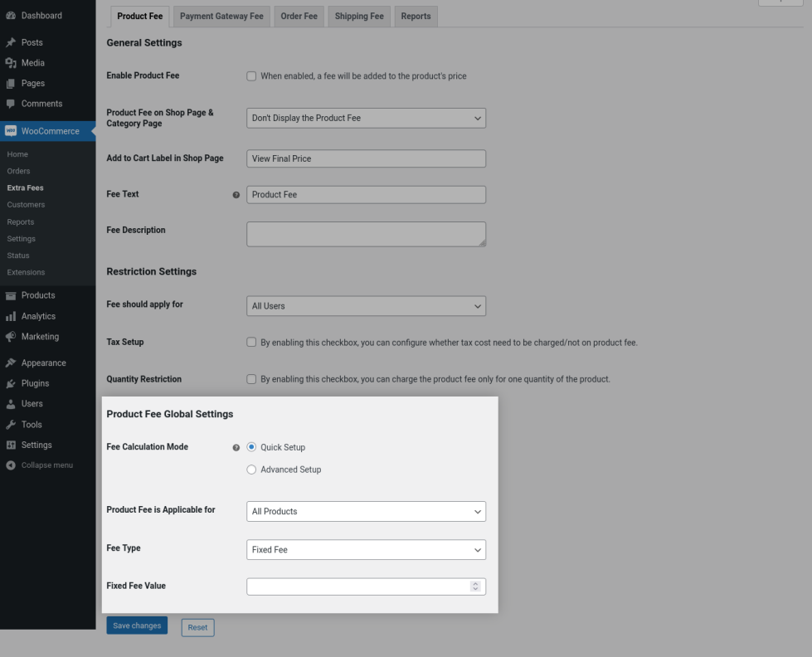This screenshot has height=657, width=812.
Task: Click the help icon beside Fee Text
Action: pyautogui.click(x=236, y=195)
